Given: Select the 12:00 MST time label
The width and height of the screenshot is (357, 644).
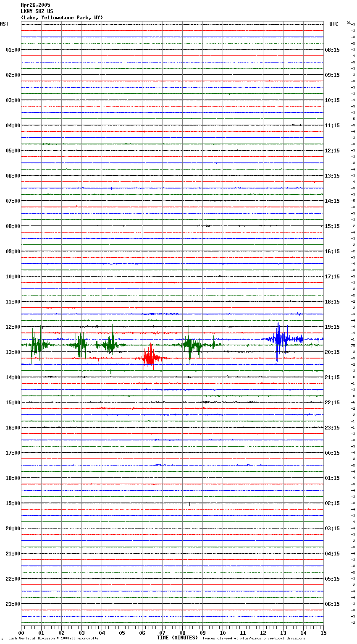Looking at the screenshot, I should click(13, 327).
